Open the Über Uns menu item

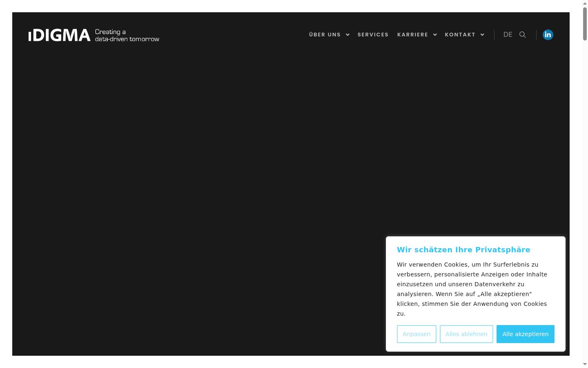[325, 35]
